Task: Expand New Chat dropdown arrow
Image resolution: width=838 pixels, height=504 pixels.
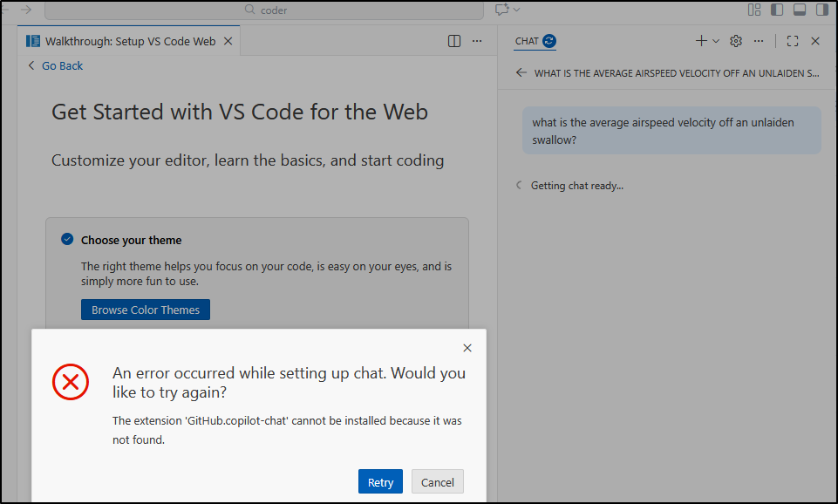Action: click(717, 41)
